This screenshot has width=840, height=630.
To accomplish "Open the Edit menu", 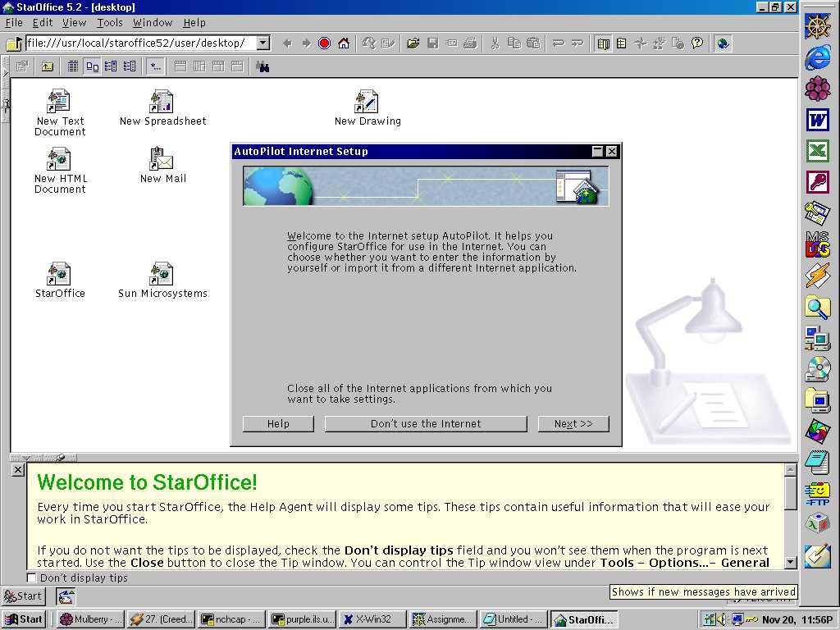I will click(43, 22).
